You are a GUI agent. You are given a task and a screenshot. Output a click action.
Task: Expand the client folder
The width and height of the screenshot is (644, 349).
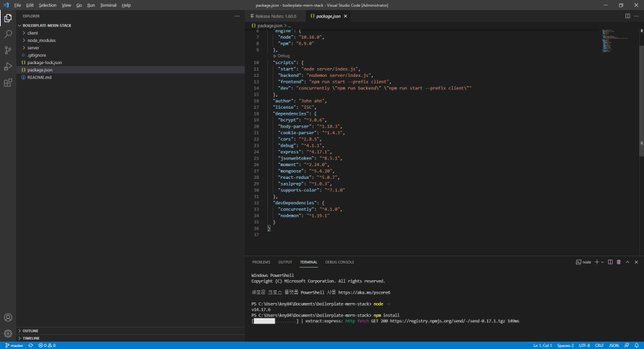(131, 33)
